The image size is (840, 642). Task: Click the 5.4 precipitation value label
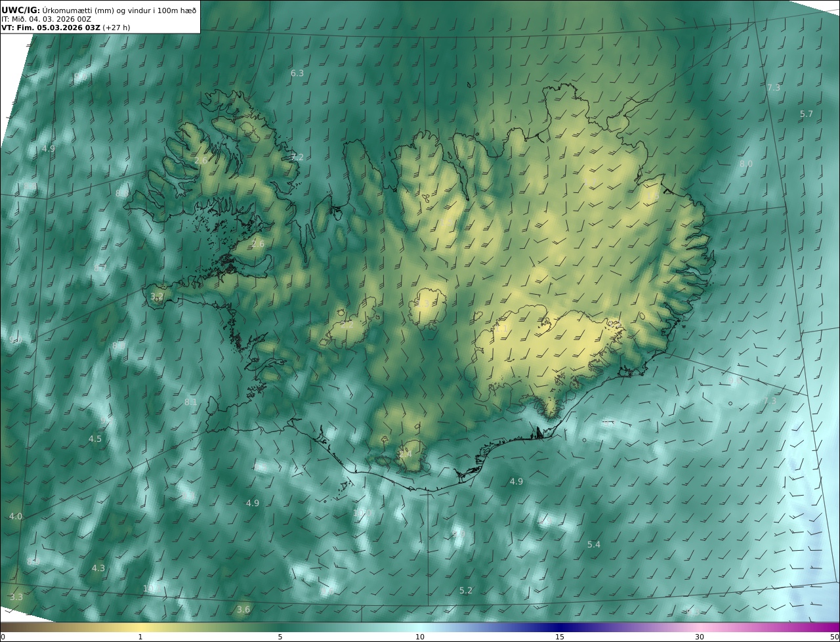point(594,544)
